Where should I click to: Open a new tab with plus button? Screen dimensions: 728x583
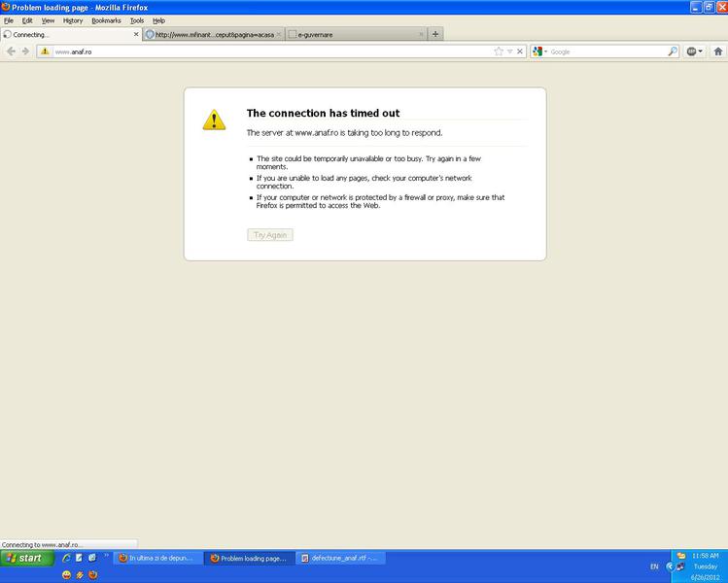pos(435,34)
